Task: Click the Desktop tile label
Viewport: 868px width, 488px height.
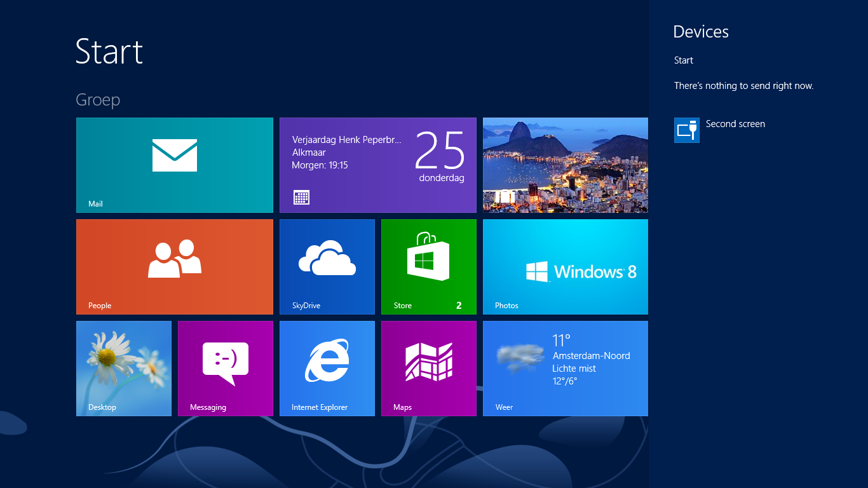Action: (x=102, y=407)
